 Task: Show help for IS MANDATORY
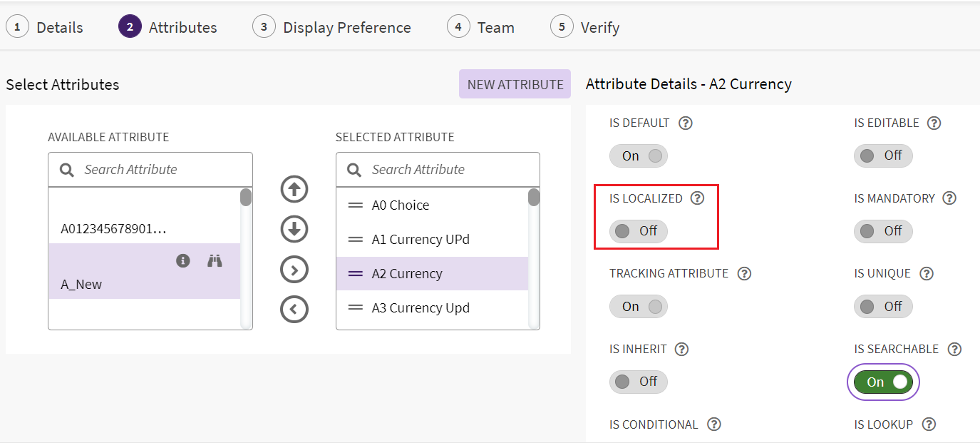949,198
